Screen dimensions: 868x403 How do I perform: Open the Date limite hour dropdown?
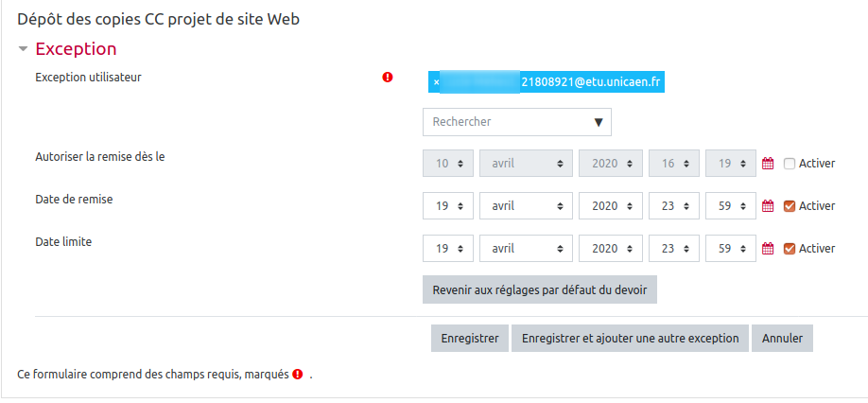click(674, 249)
